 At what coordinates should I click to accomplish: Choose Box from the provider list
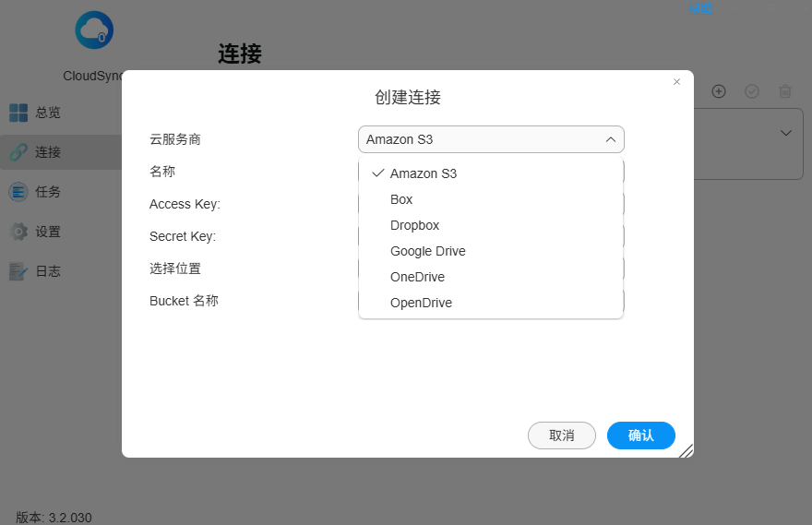tap(491, 199)
